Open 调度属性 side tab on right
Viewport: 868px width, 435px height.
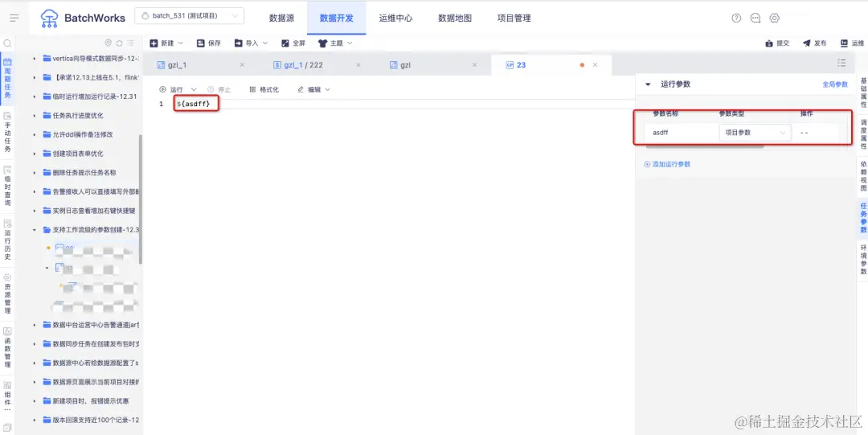863,134
